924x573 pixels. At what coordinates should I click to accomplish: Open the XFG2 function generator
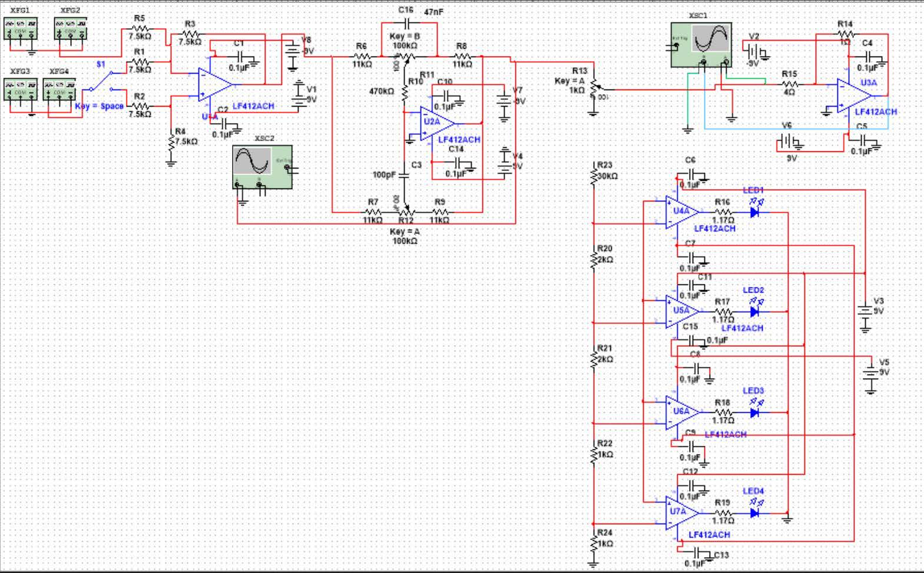[x=71, y=28]
